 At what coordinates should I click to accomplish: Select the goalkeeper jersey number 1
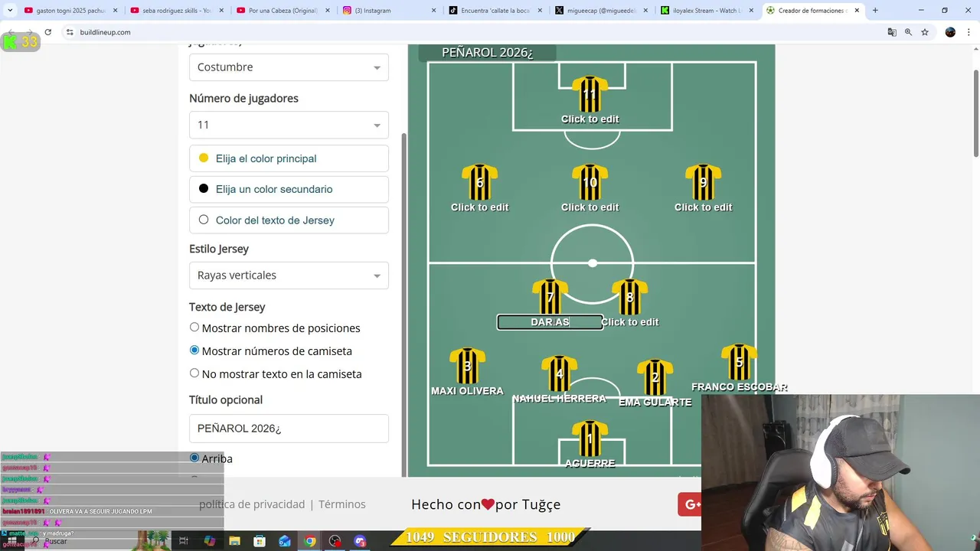point(590,439)
